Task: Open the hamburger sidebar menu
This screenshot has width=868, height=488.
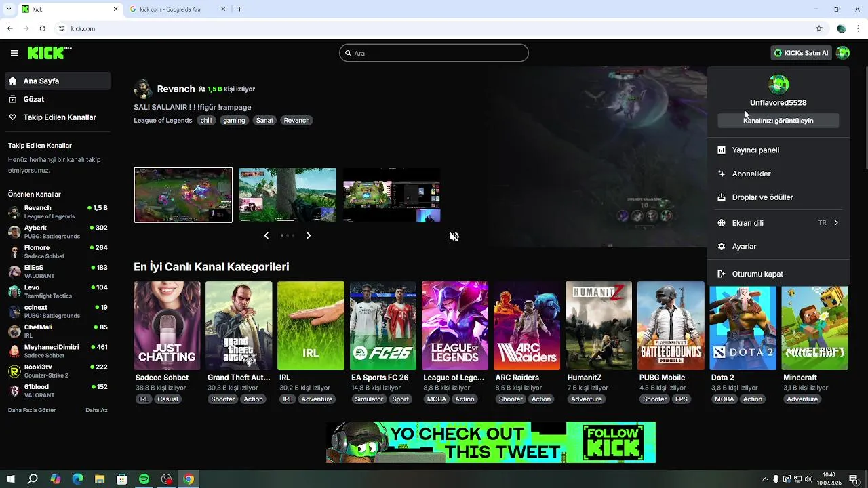Action: [14, 53]
